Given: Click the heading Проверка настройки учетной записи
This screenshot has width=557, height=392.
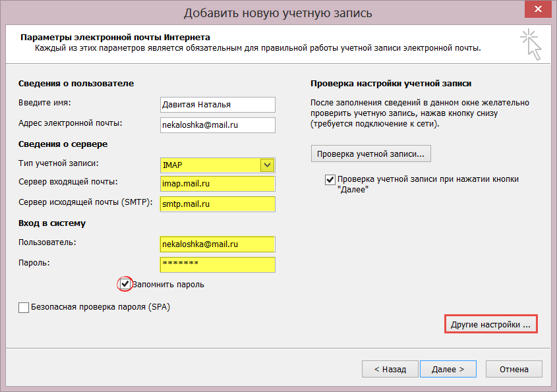Looking at the screenshot, I should (391, 84).
